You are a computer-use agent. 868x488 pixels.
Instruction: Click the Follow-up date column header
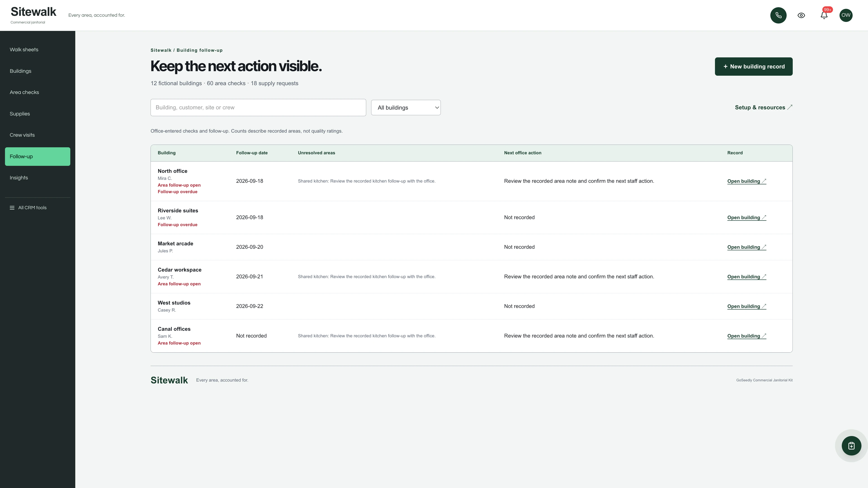coord(252,153)
